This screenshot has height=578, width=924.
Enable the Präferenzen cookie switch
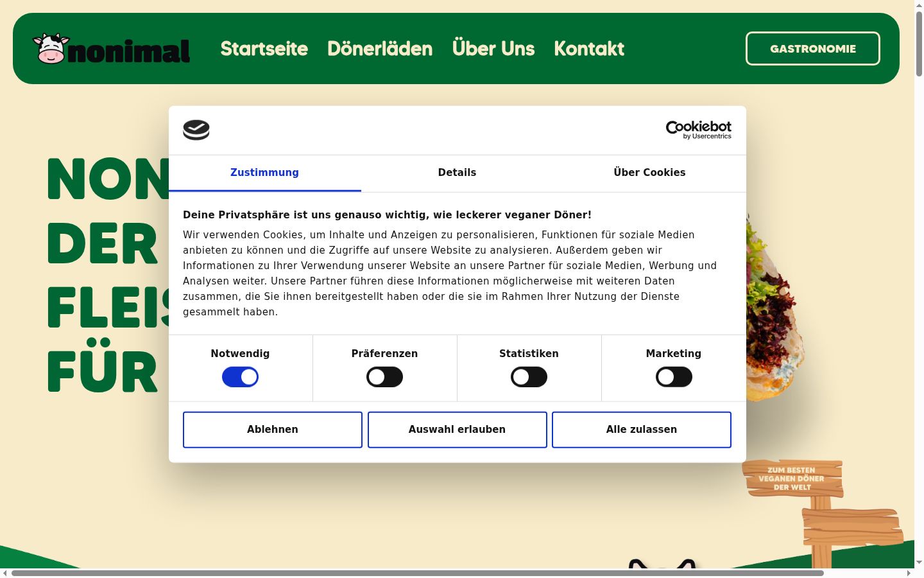[x=384, y=377]
